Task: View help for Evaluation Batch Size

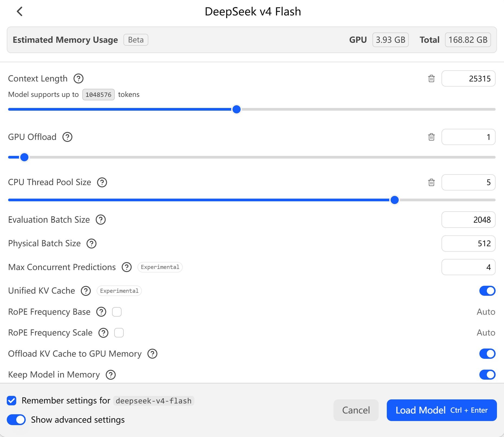Action: [101, 220]
